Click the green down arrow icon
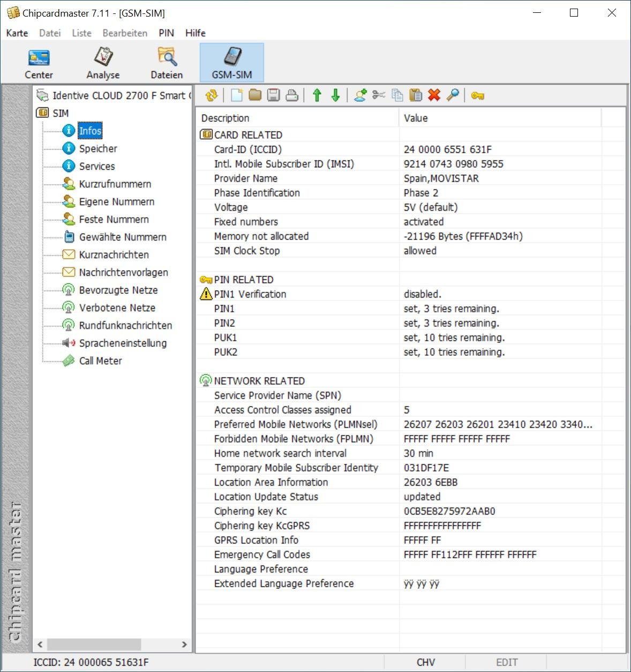This screenshot has width=631, height=672. pyautogui.click(x=335, y=95)
